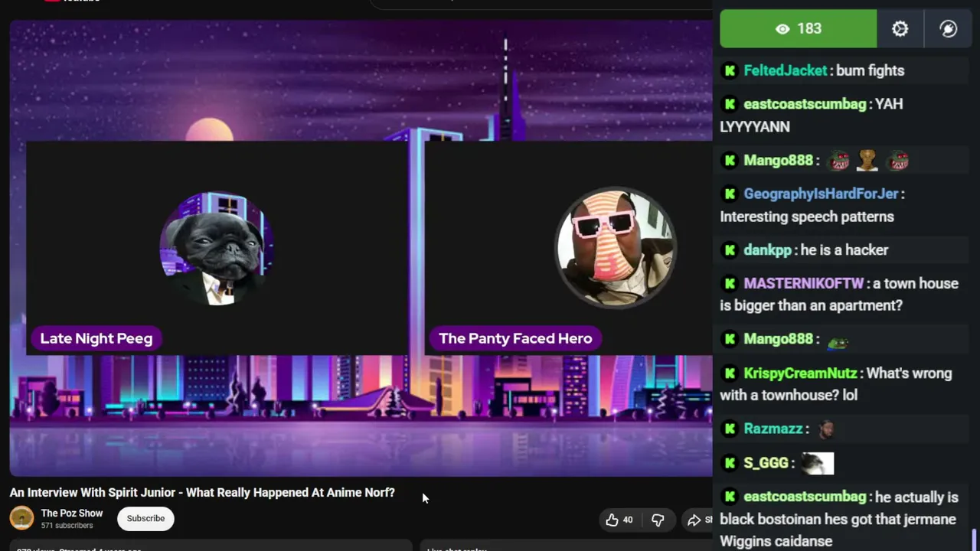Click the Kick badge beside Razmazz
The width and height of the screenshot is (980, 551).
tap(730, 429)
